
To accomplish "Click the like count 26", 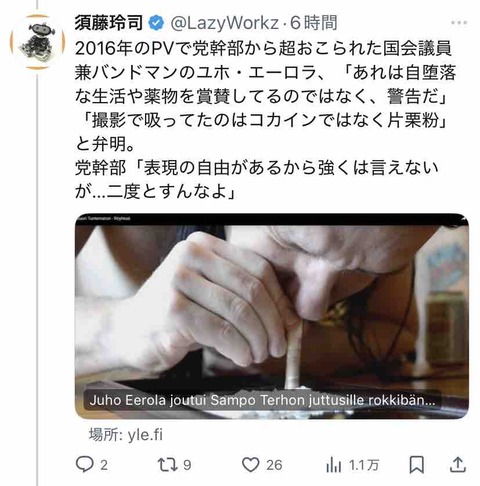I will (x=274, y=465).
